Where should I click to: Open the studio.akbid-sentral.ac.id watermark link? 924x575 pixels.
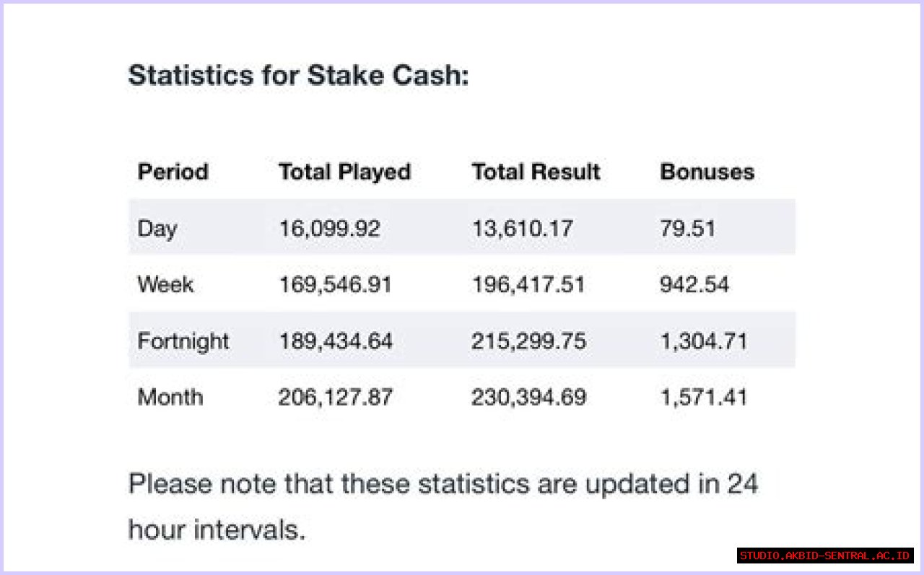[x=825, y=556]
